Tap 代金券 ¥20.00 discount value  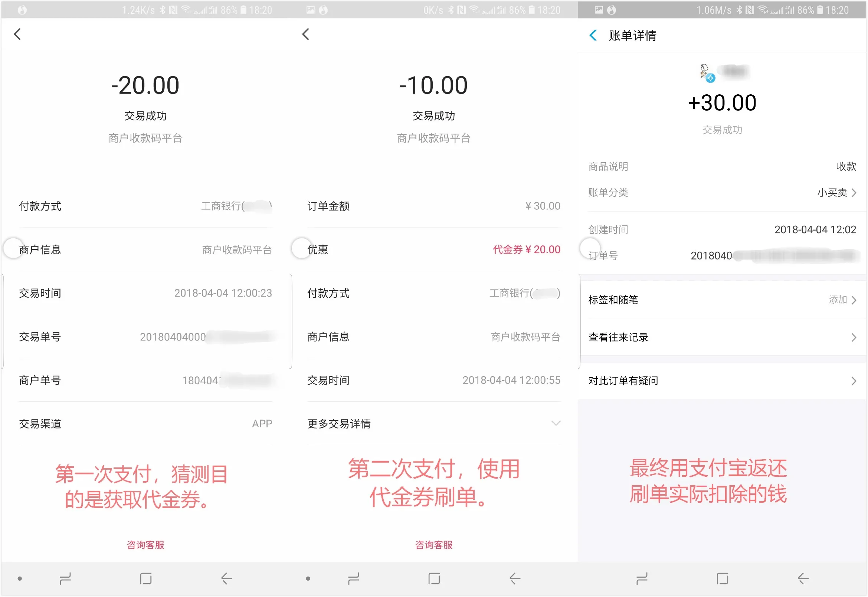(x=526, y=249)
